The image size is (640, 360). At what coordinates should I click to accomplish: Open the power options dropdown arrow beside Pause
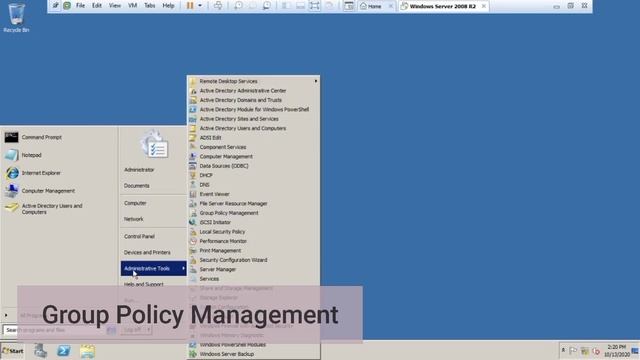200,6
